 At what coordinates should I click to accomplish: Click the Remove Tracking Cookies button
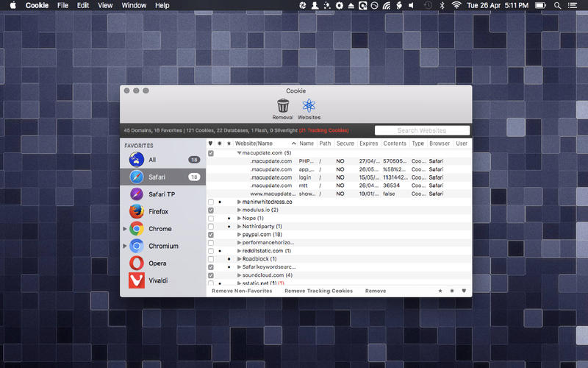pyautogui.click(x=318, y=291)
